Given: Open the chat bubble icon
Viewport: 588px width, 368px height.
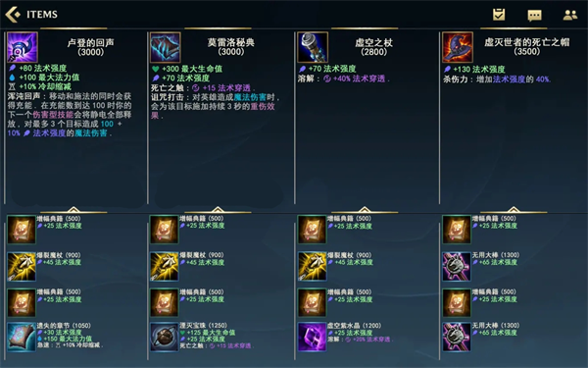Looking at the screenshot, I should [534, 15].
